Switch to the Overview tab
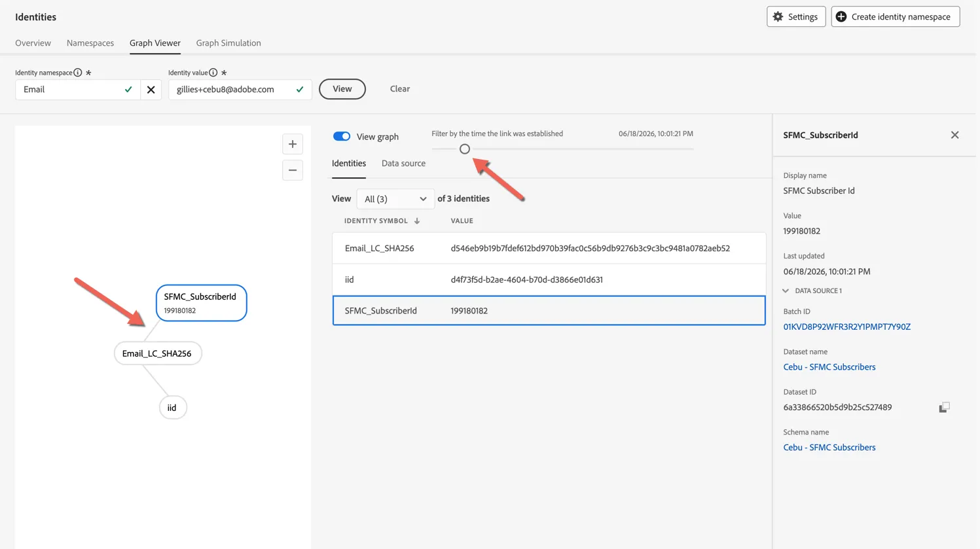980x549 pixels. [33, 43]
